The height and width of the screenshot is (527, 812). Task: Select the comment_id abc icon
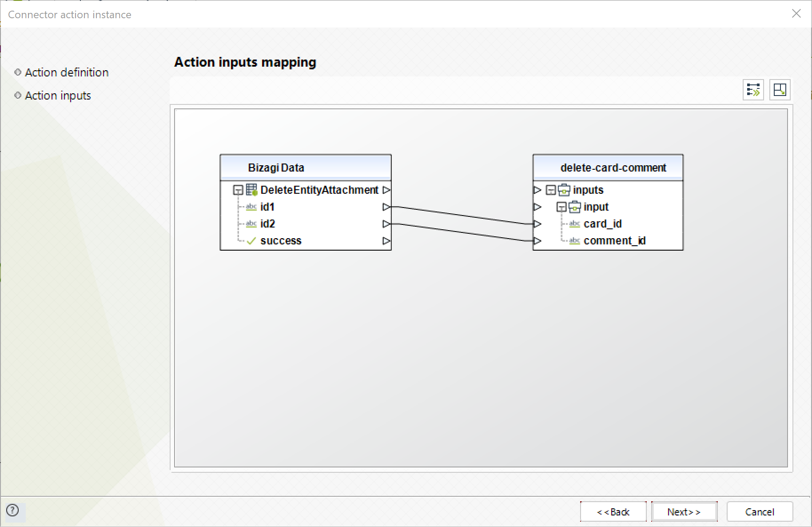pyautogui.click(x=575, y=240)
